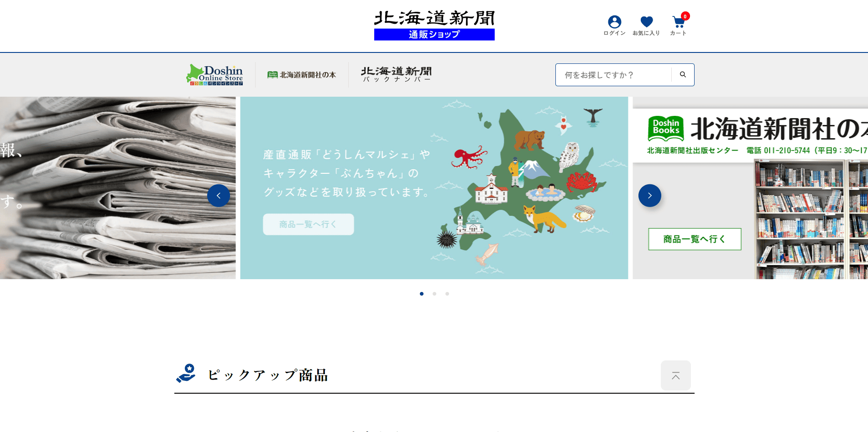868x432 pixels.
Task: Open the 北海道新聞社の本 section
Action: coord(302,75)
